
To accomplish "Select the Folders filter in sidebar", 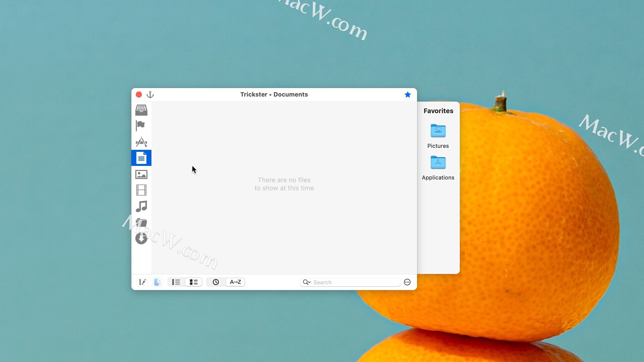I will (141, 223).
